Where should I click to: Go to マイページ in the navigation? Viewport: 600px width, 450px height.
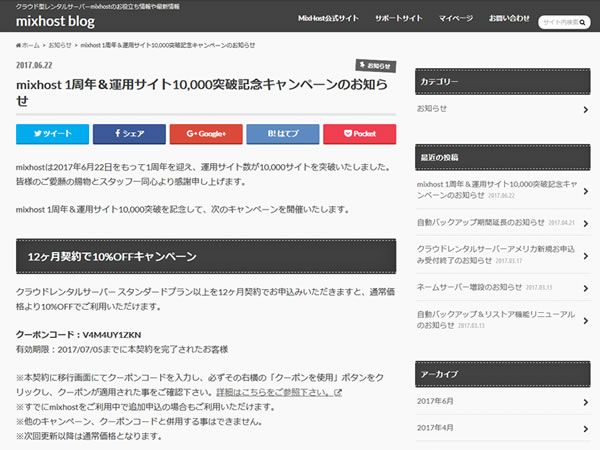pos(456,18)
